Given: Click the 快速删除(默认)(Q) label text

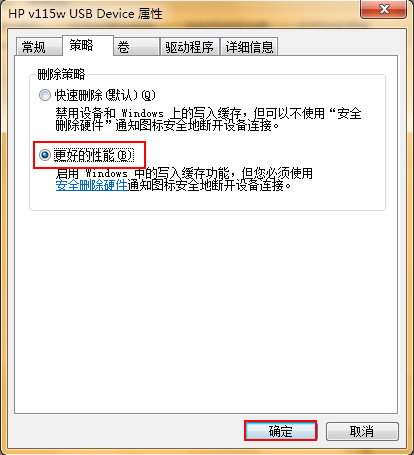Looking at the screenshot, I should coord(105,95).
